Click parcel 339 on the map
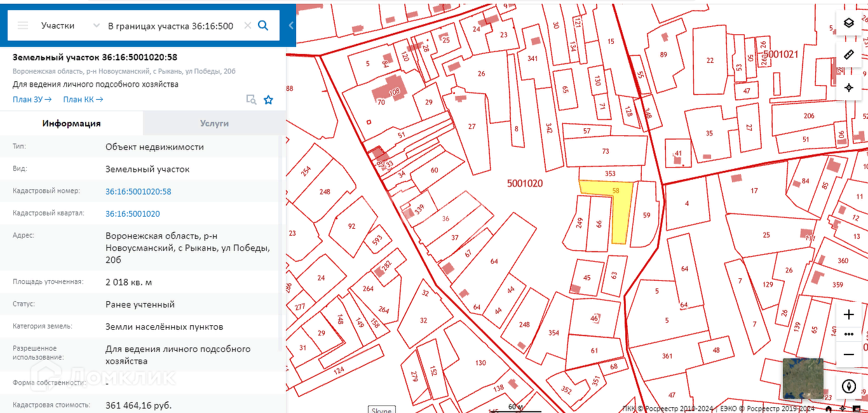 pyautogui.click(x=419, y=209)
